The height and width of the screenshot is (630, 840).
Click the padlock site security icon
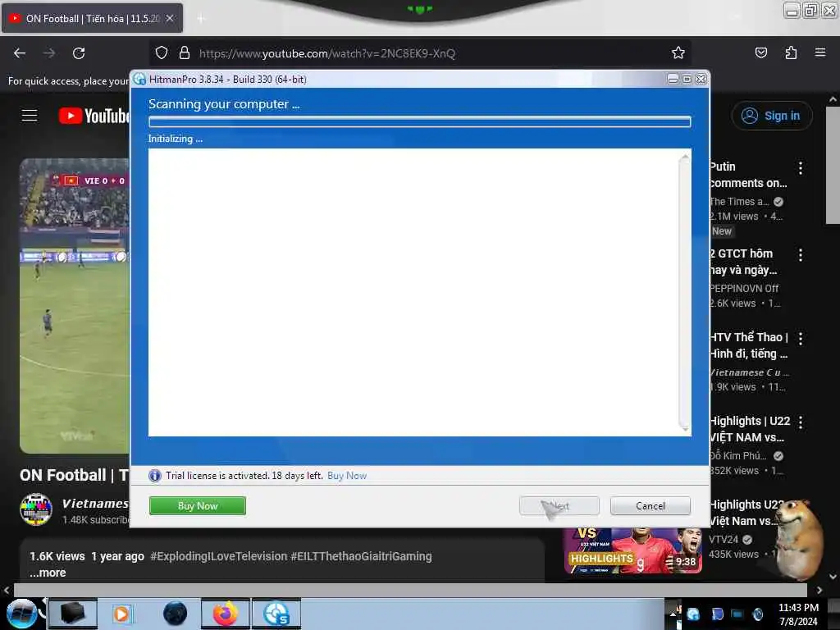click(185, 53)
